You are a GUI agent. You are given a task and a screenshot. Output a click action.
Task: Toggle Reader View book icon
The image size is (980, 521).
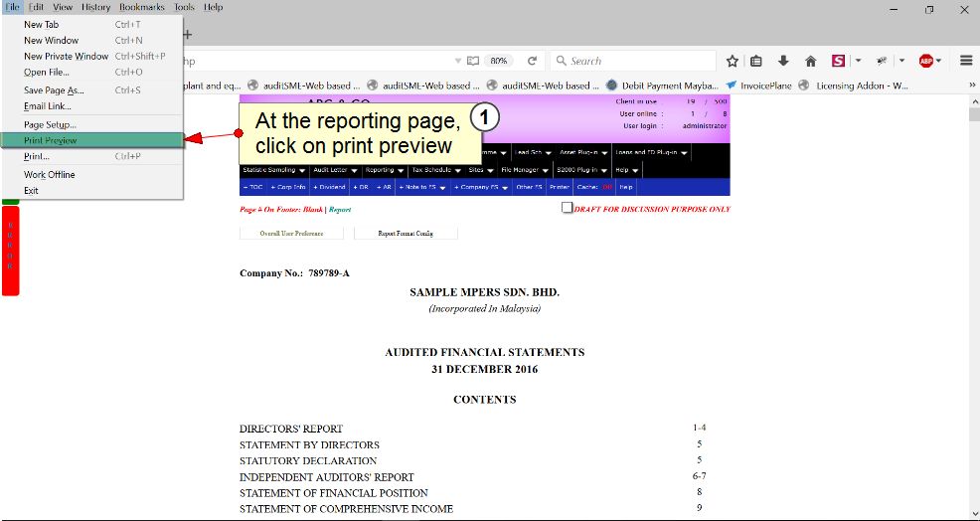click(x=473, y=61)
